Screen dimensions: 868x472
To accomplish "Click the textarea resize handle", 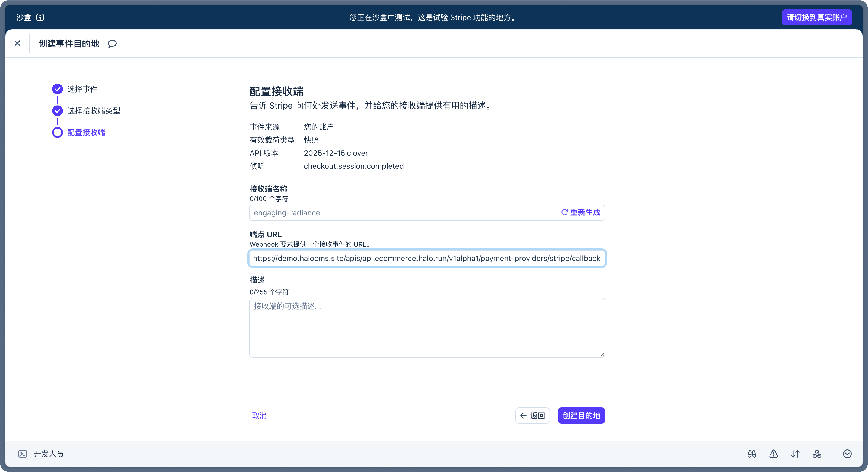I will pyautogui.click(x=602, y=355).
